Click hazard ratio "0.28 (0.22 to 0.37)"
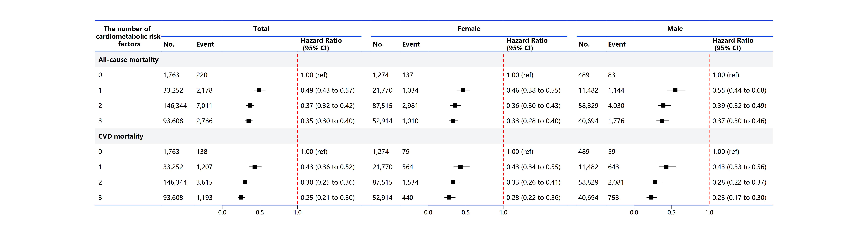Screen dimensions: 868x246 739,182
